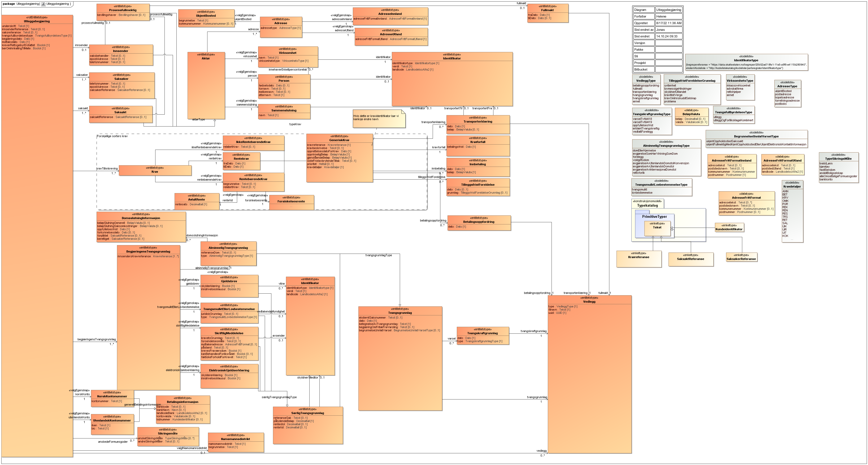Select the Innsender entity box
The image size is (868, 465).
[x=121, y=55]
